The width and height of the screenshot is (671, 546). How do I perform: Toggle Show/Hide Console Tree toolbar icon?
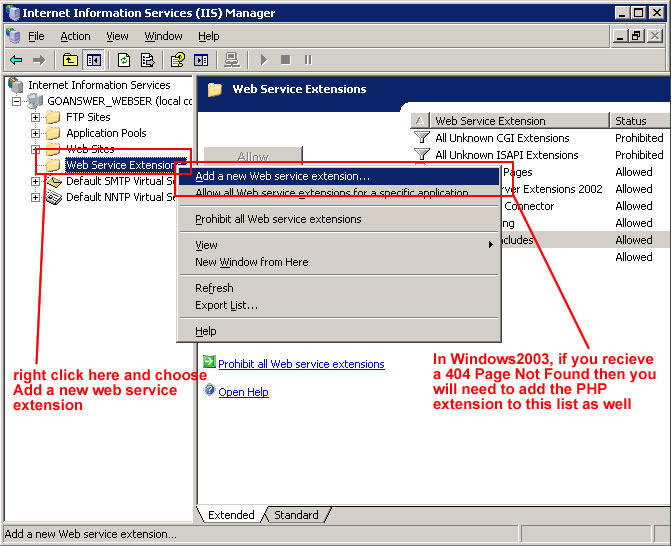(x=93, y=60)
